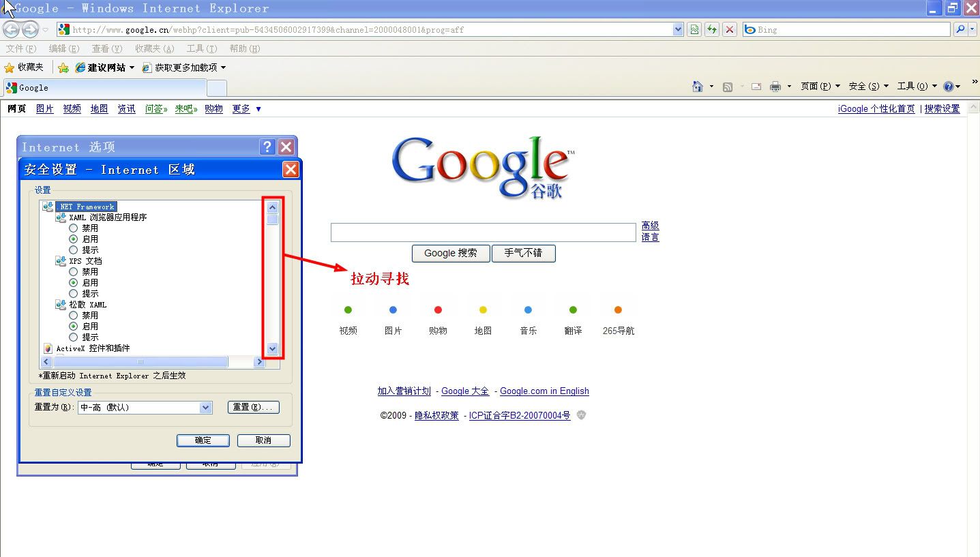Viewport: 980px width, 557px height.
Task: Open the 重置为 security level combo box
Action: pos(145,407)
